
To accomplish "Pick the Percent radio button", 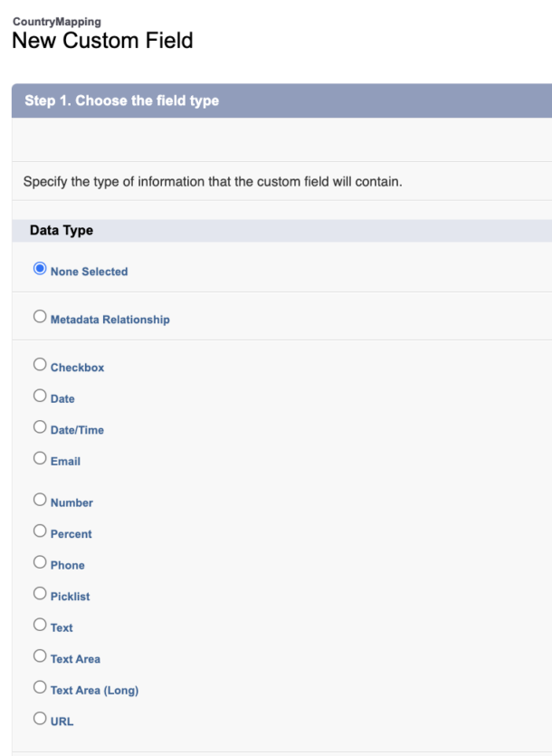I will 39,531.
